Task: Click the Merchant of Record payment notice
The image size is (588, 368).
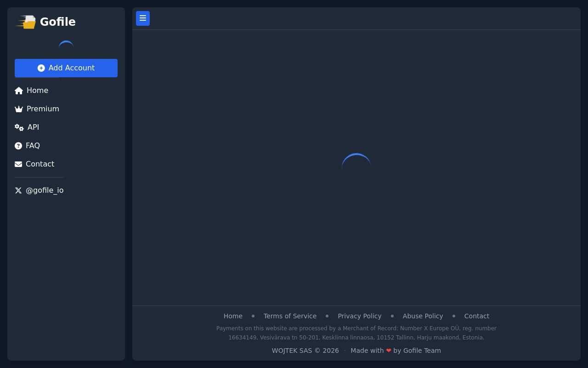Action: click(x=356, y=333)
